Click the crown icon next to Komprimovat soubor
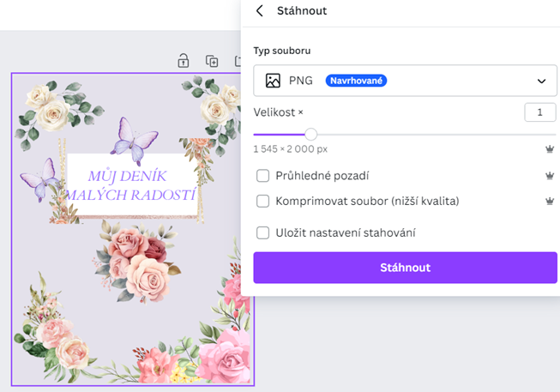The height and width of the screenshot is (392, 560). (x=550, y=201)
